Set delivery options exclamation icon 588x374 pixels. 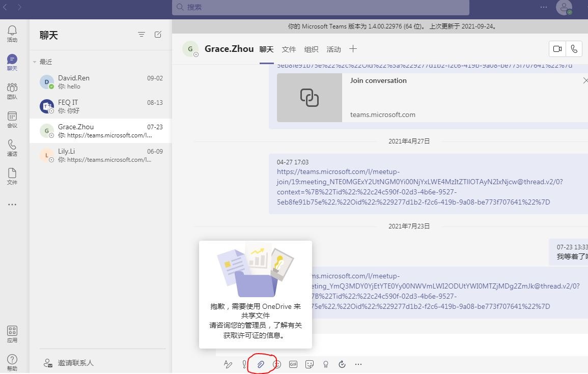point(244,364)
